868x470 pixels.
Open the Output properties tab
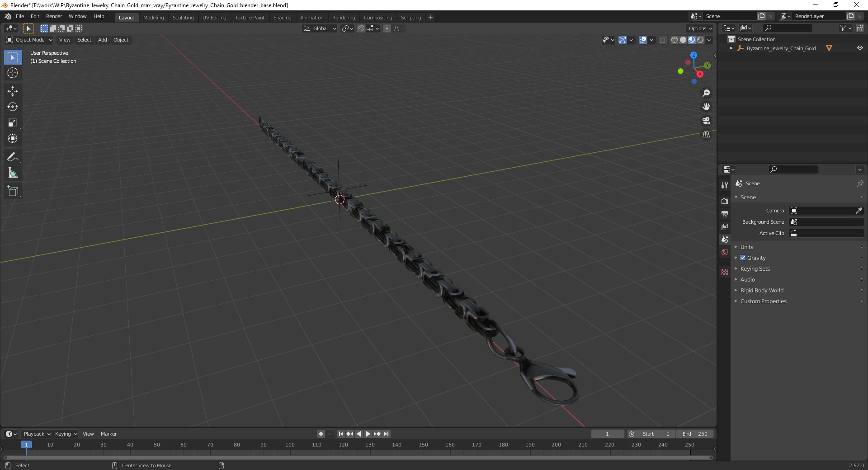[725, 214]
